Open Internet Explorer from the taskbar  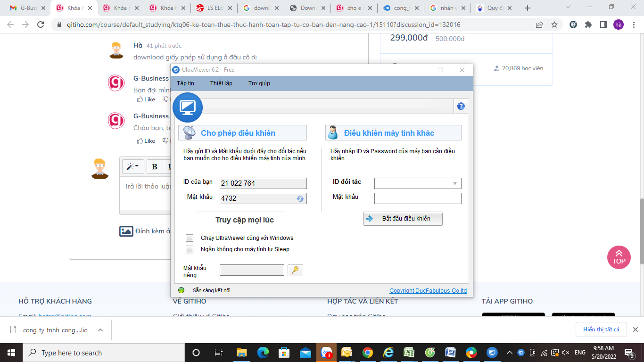point(388,353)
